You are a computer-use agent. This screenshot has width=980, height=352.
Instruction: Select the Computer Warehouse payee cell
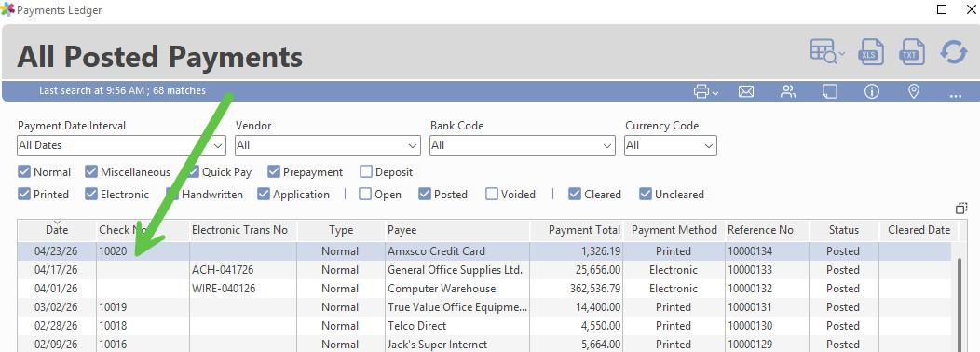point(456,289)
